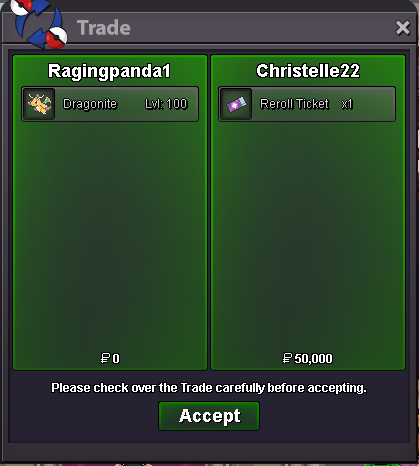
Task: Accept the trade
Action: [x=209, y=416]
